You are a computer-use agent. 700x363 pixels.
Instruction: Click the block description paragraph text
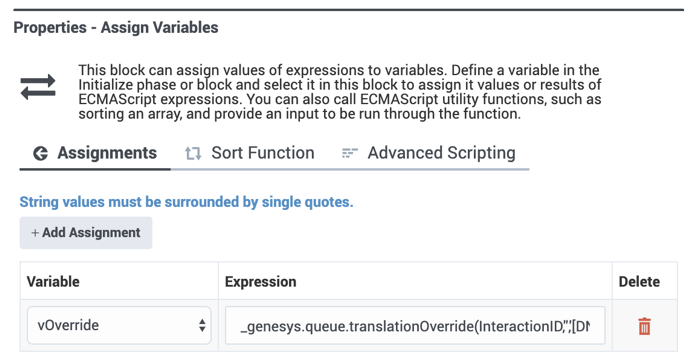point(340,92)
